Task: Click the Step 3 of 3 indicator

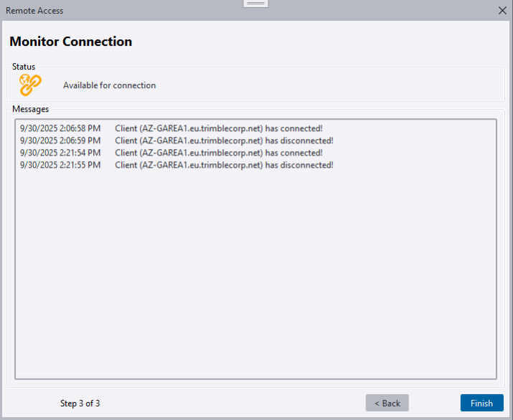Action: pyautogui.click(x=80, y=403)
